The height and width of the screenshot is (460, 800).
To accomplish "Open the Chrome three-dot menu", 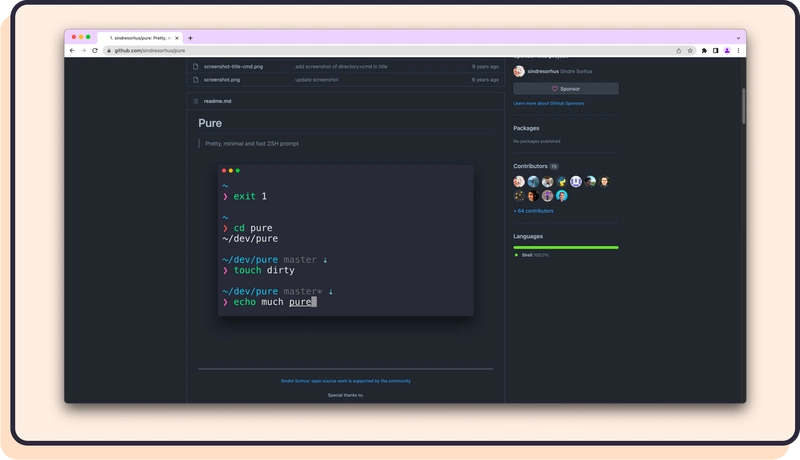I will click(738, 50).
